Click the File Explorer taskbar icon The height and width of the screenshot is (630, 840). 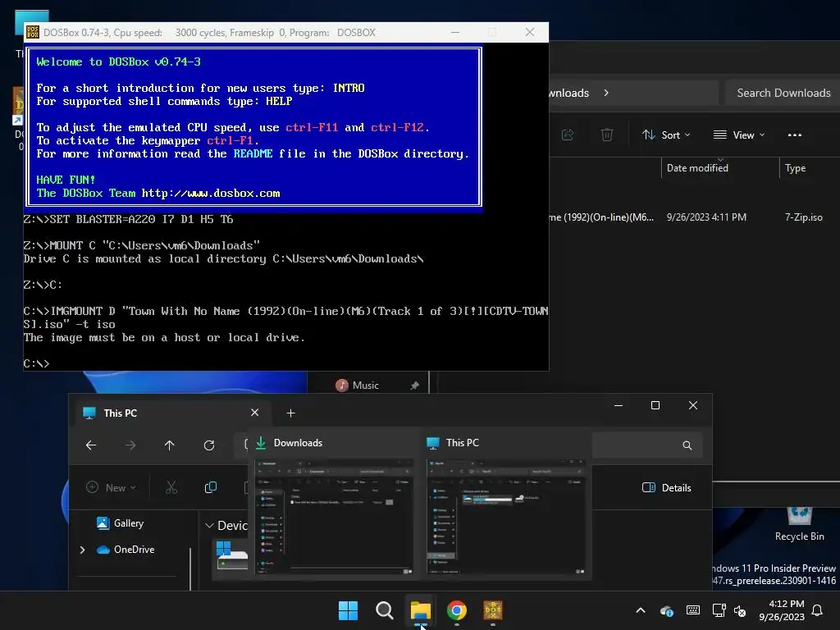coord(421,610)
